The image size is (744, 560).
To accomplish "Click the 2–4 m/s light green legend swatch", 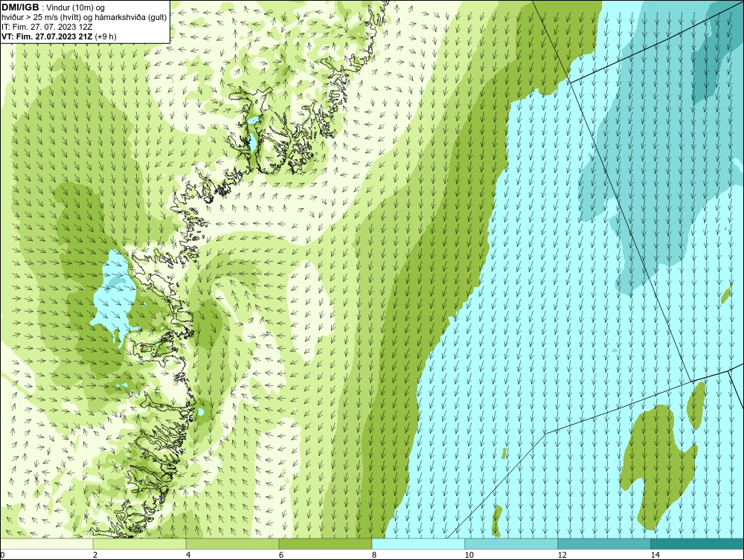I will point(140,544).
